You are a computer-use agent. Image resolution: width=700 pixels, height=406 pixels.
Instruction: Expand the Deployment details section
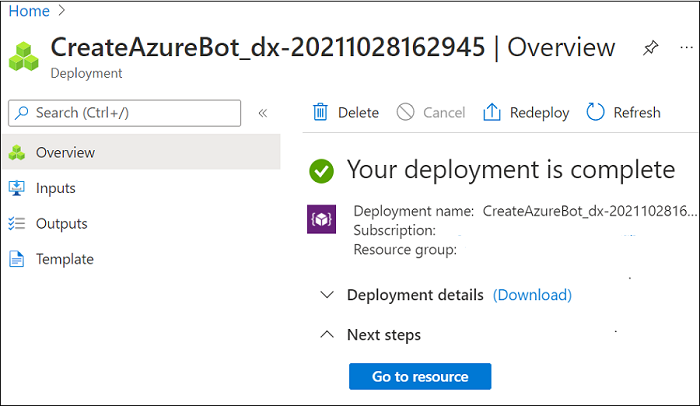[x=326, y=295]
